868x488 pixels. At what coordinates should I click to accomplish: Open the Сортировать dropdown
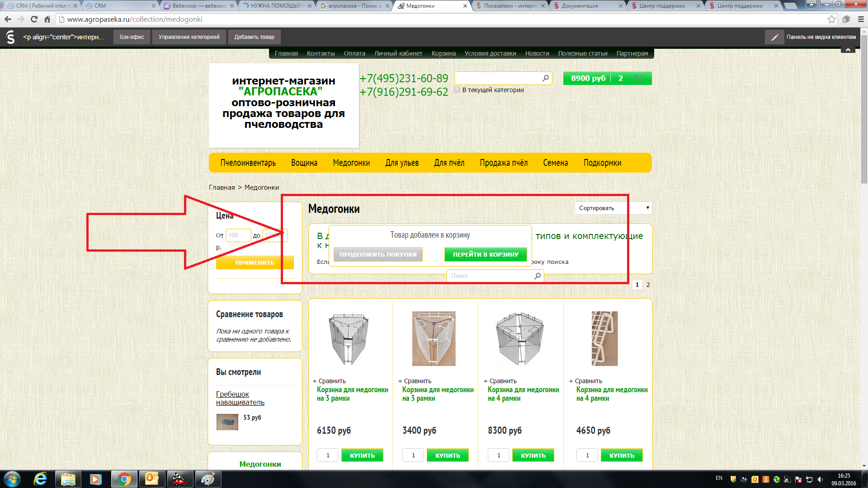pos(613,208)
